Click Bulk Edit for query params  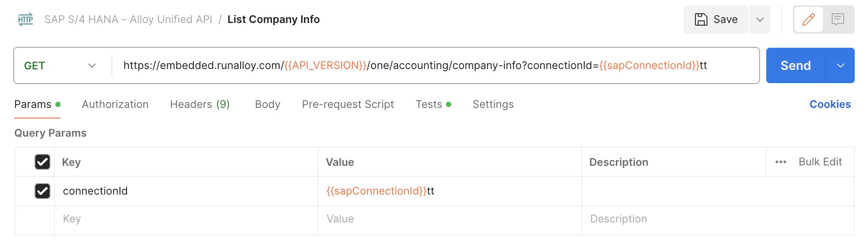(x=820, y=162)
